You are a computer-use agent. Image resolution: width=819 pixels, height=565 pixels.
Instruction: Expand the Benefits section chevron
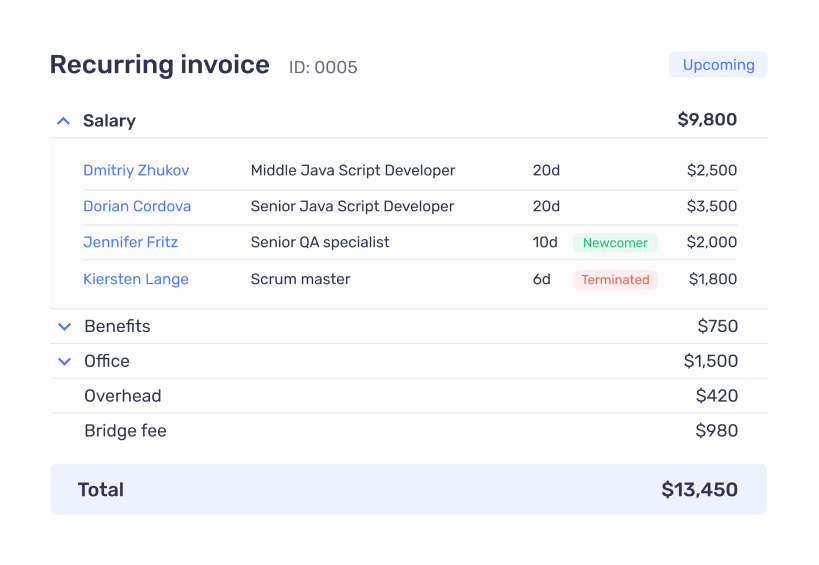pyautogui.click(x=64, y=327)
